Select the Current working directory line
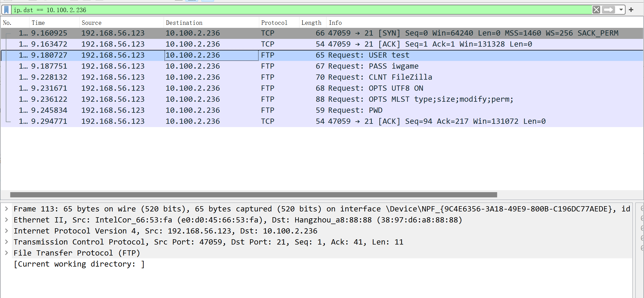The height and width of the screenshot is (298, 644). point(79,264)
